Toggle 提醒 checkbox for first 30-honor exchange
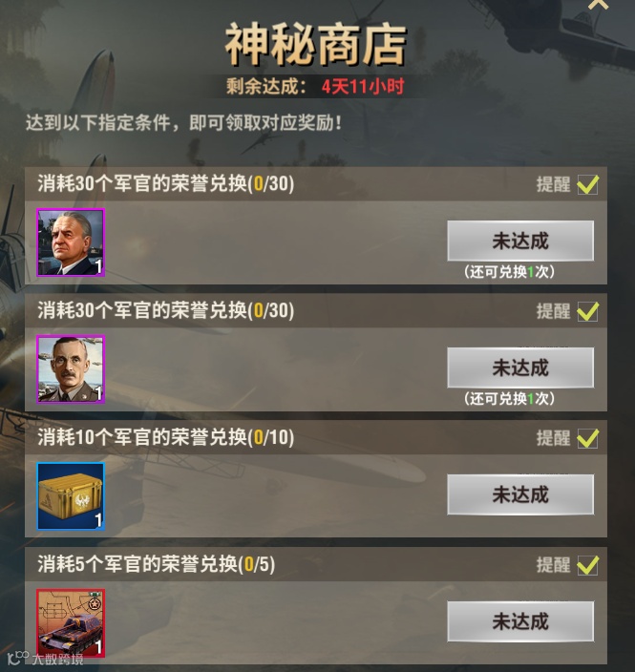635x672 pixels. (587, 185)
